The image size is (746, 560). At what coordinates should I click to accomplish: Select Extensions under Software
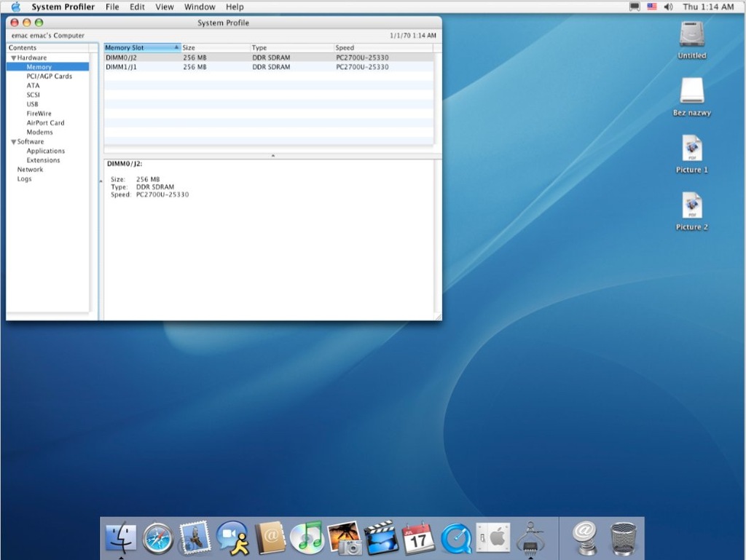pos(43,160)
